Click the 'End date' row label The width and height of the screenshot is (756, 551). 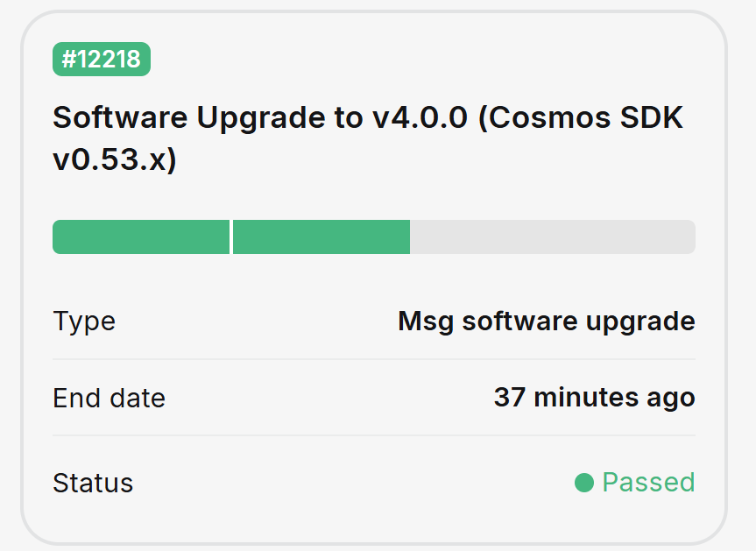[x=109, y=398]
